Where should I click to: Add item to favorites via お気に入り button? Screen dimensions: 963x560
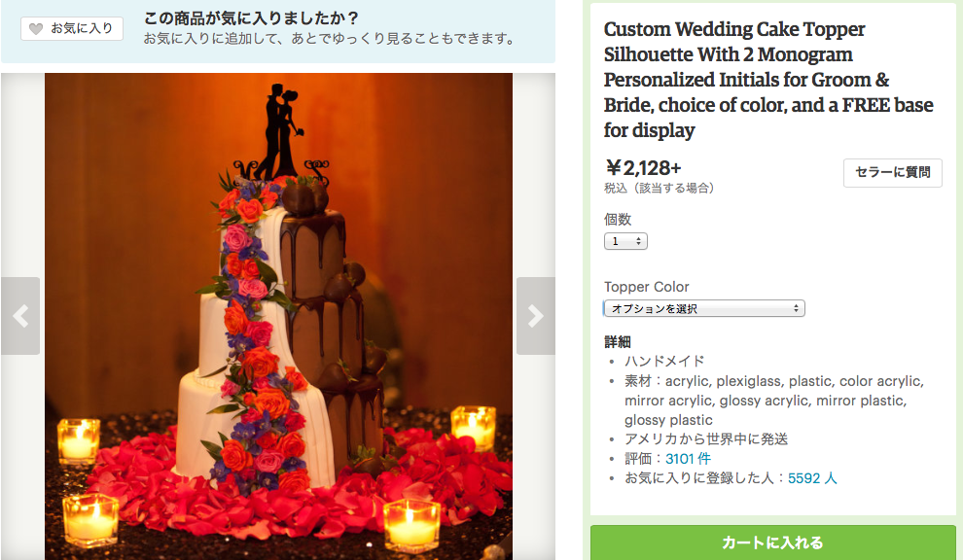[72, 29]
